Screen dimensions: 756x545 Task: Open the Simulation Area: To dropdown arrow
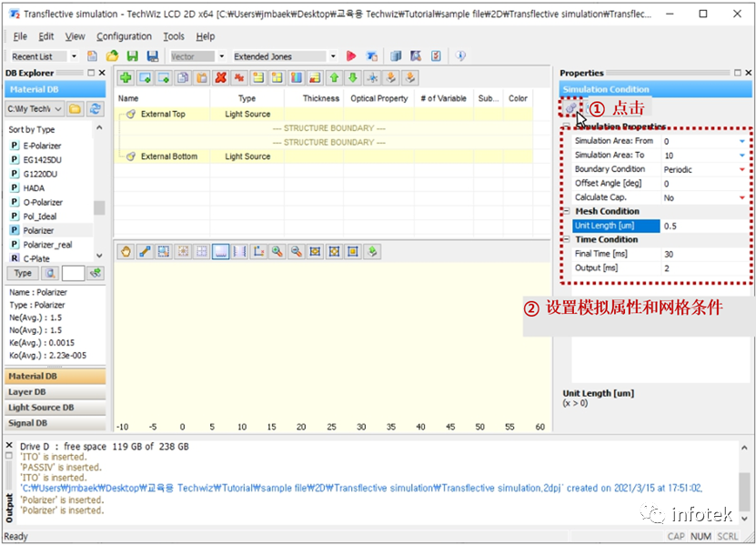742,156
